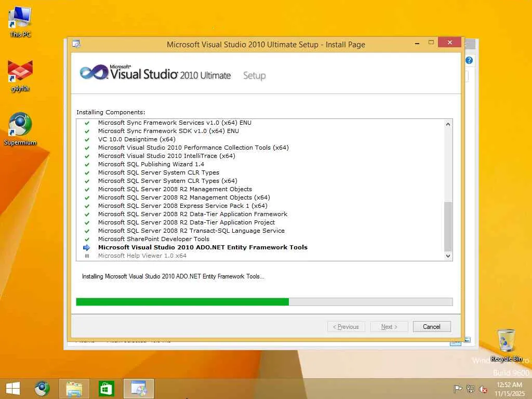Image resolution: width=532 pixels, height=399 pixels.
Task: Select Microsoft SharePoint Developer Tools row
Action: (x=154, y=239)
